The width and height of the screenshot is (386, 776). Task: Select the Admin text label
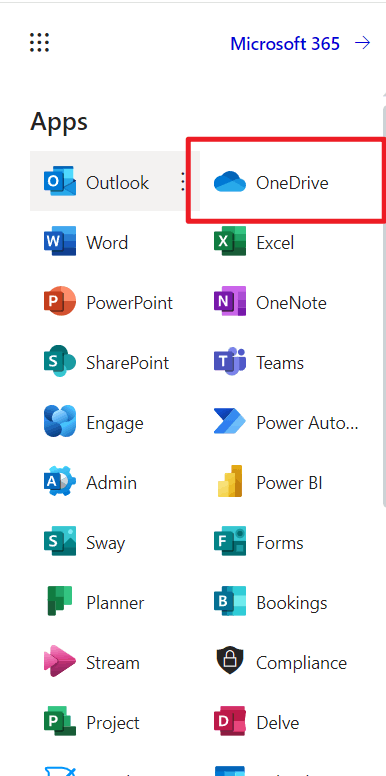click(111, 483)
